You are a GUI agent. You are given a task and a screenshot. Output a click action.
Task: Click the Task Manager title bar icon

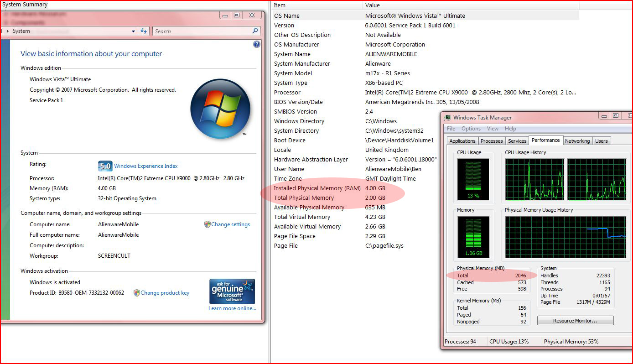[447, 118]
